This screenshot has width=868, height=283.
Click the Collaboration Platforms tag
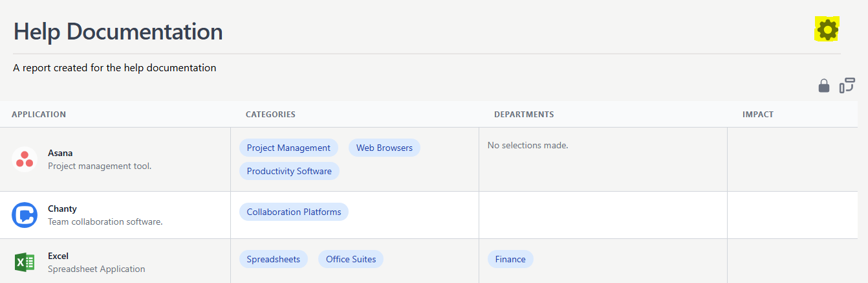294,212
